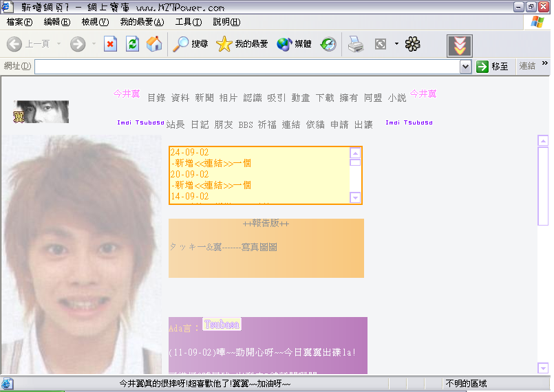Open dropdown arrow next to Forward button
Screen dimensions: 554x392
click(94, 44)
